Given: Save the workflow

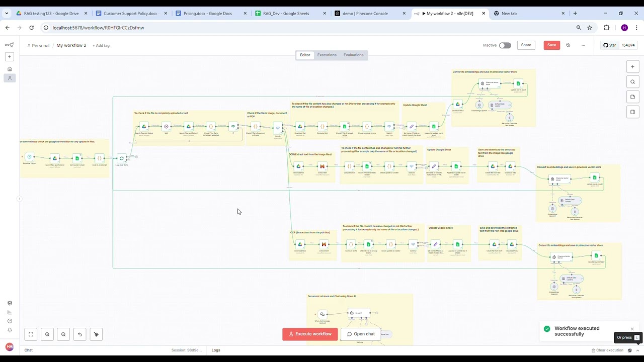Looking at the screenshot, I should [551, 45].
